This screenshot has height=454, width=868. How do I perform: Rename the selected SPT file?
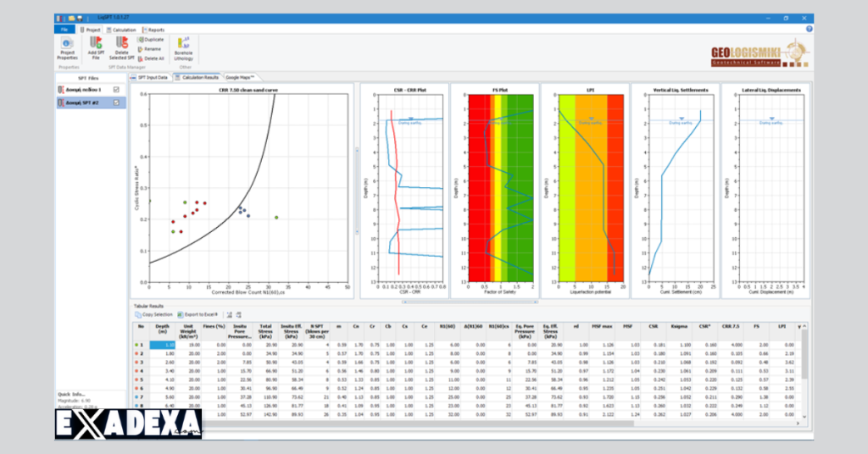tap(148, 48)
